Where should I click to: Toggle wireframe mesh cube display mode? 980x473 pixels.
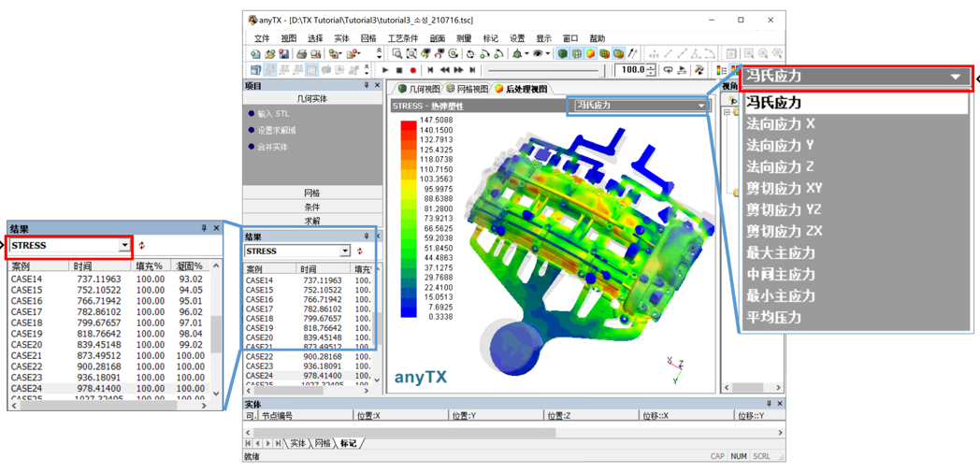click(577, 53)
